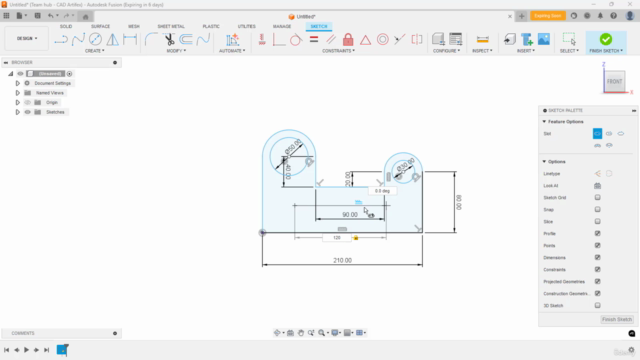Click the green Finish Sketch checkmark
640x360 pixels.
[x=606, y=39]
